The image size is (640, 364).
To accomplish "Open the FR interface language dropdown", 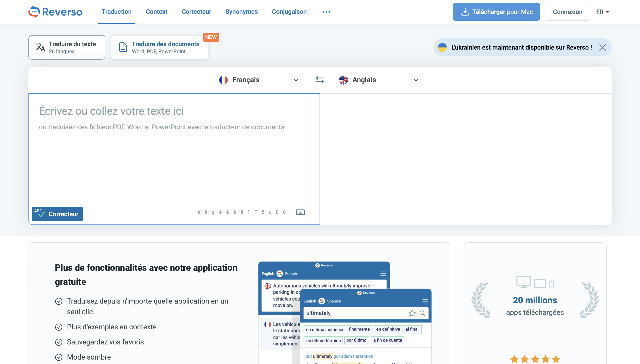I will click(602, 12).
